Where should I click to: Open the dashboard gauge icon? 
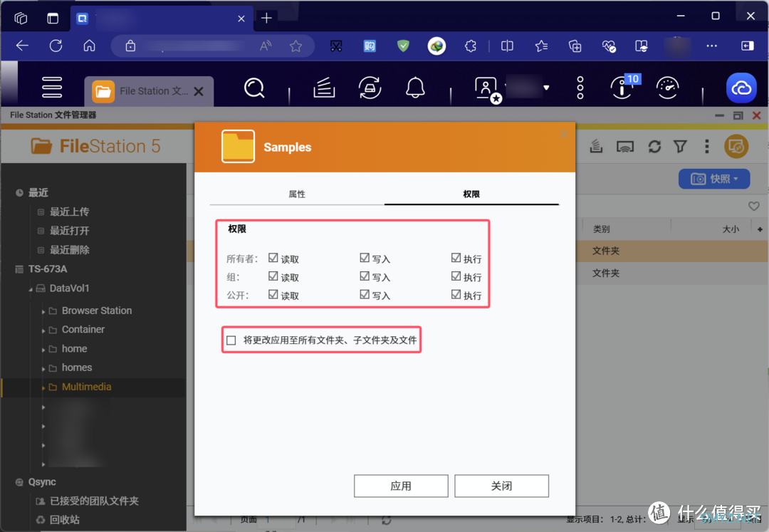[x=667, y=88]
